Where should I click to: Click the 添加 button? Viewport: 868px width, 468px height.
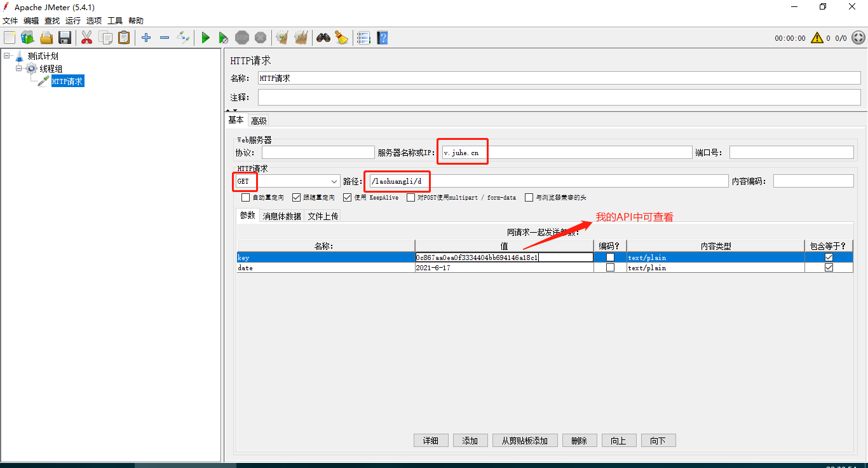click(470, 441)
